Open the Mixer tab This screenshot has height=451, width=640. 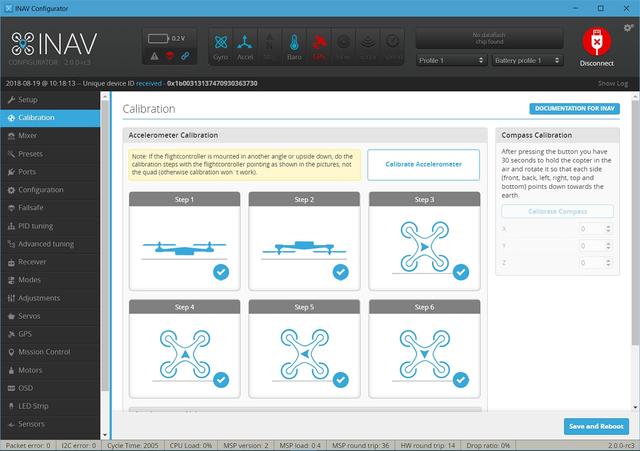click(x=50, y=136)
